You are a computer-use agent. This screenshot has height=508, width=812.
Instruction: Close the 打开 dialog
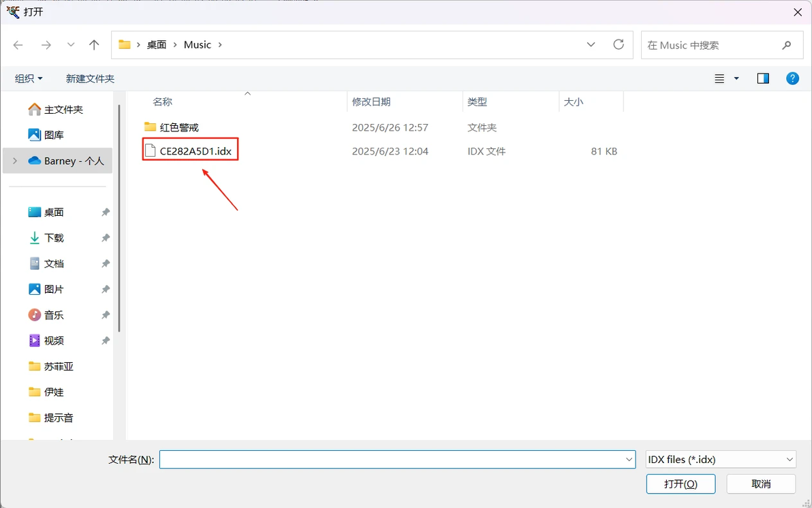(798, 12)
